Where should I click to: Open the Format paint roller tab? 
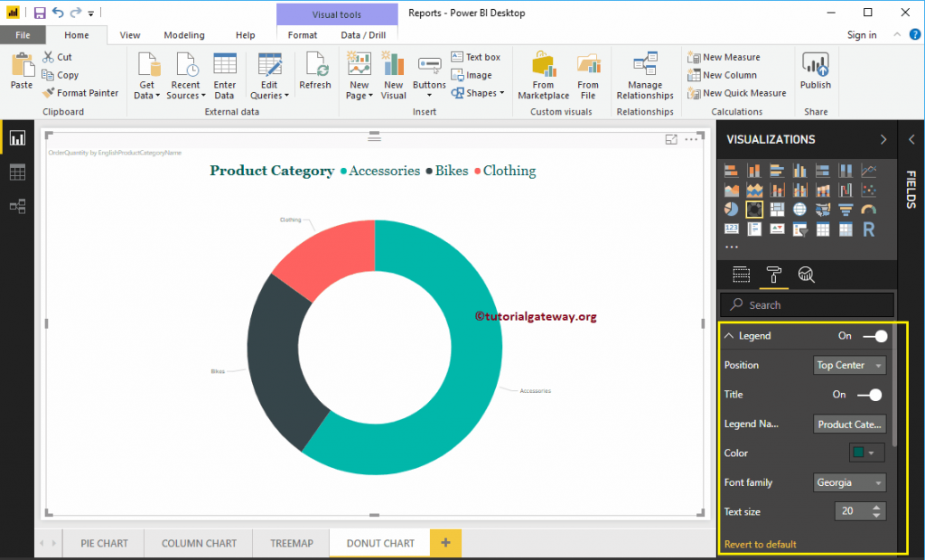click(773, 275)
